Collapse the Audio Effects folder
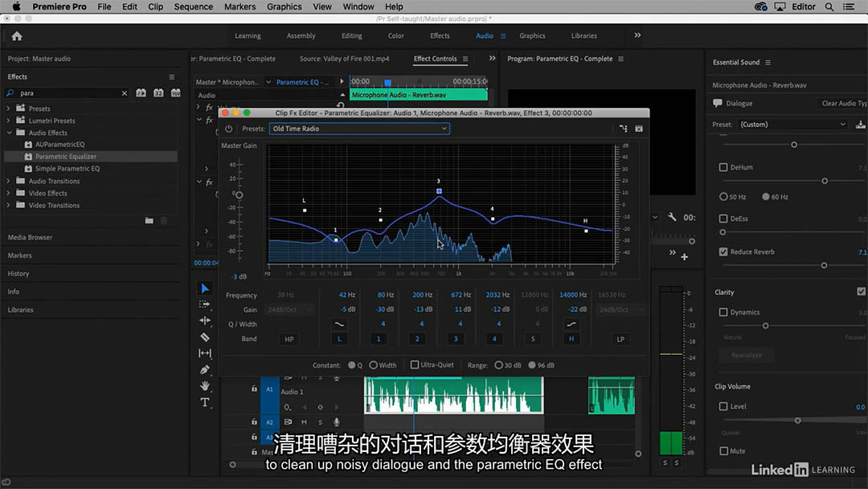 9,133
